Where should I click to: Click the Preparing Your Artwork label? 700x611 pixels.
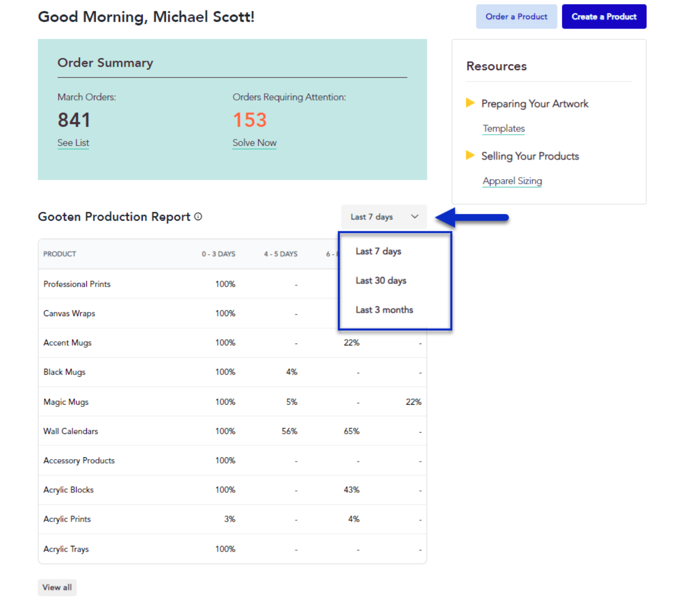point(535,104)
